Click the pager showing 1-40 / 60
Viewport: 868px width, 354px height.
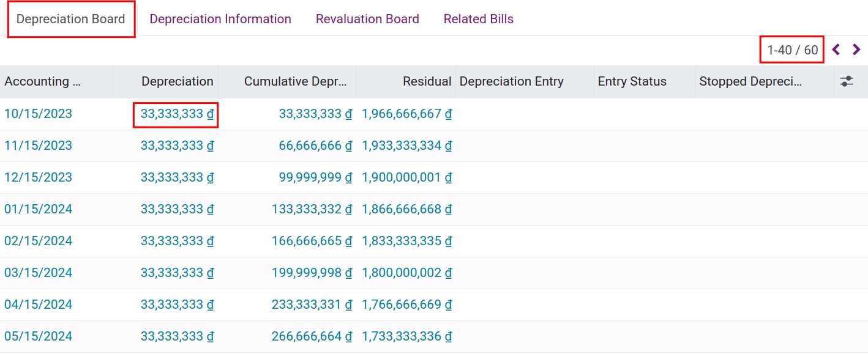tap(791, 50)
